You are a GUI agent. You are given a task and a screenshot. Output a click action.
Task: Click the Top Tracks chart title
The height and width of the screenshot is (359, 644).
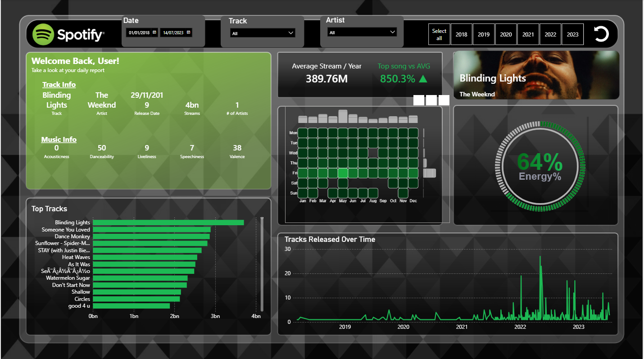(49, 209)
